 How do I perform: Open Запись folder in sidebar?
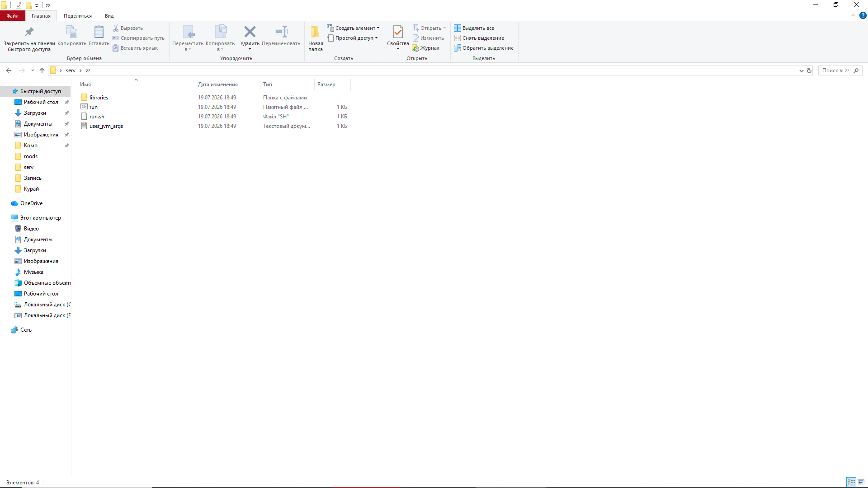[33, 178]
